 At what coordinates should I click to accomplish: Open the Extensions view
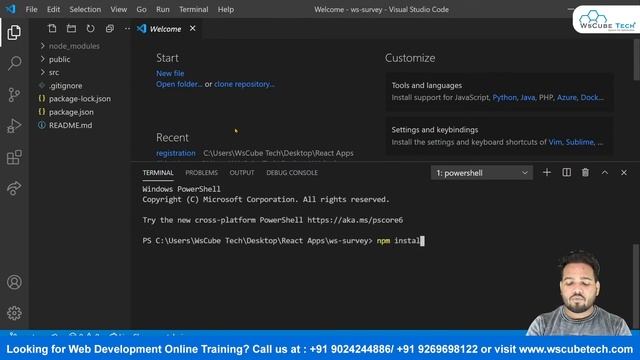pyautogui.click(x=14, y=157)
